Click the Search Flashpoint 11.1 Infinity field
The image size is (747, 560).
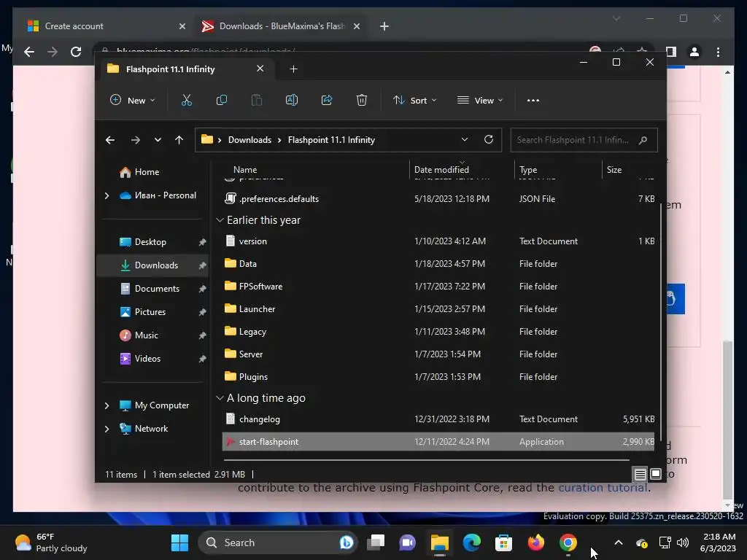coord(584,140)
